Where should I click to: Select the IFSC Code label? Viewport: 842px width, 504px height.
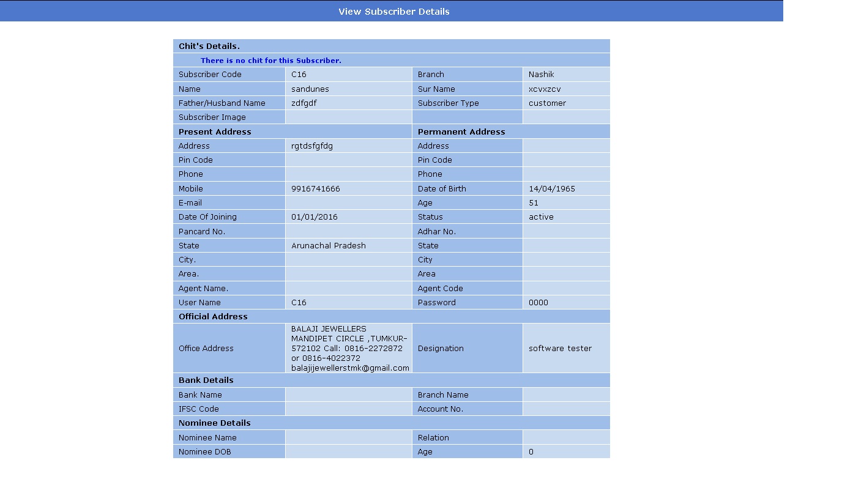point(199,409)
